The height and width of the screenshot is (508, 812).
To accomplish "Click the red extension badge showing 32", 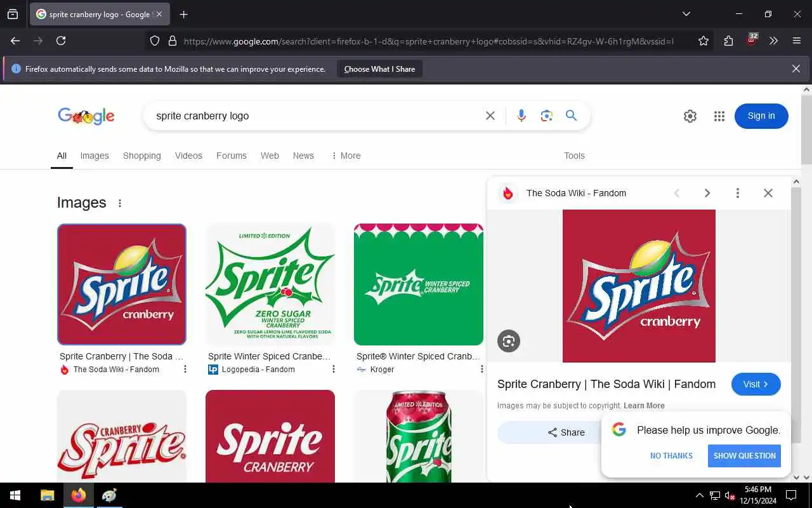I will click(752, 40).
